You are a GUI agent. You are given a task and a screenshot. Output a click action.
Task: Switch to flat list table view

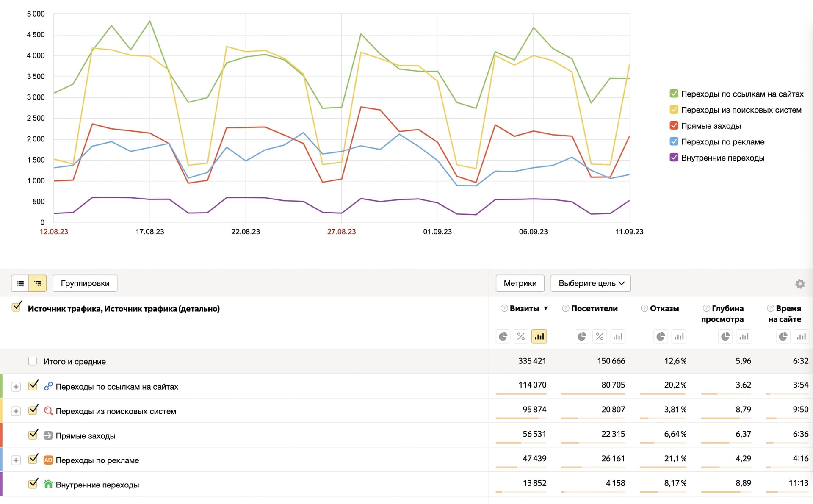pos(20,283)
